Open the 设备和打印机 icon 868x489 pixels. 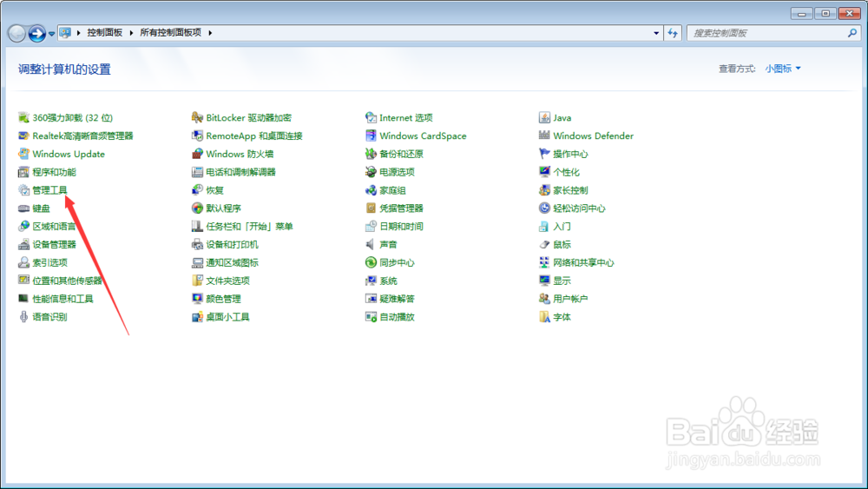pyautogui.click(x=197, y=244)
